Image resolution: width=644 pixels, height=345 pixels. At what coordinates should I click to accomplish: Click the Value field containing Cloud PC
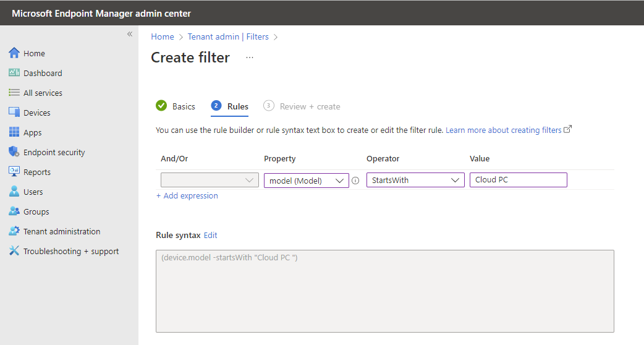pyautogui.click(x=519, y=180)
